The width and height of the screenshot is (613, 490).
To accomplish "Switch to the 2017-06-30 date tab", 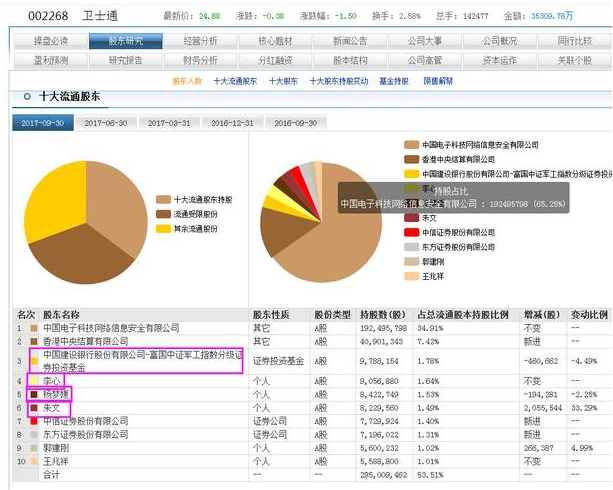I will pyautogui.click(x=106, y=123).
